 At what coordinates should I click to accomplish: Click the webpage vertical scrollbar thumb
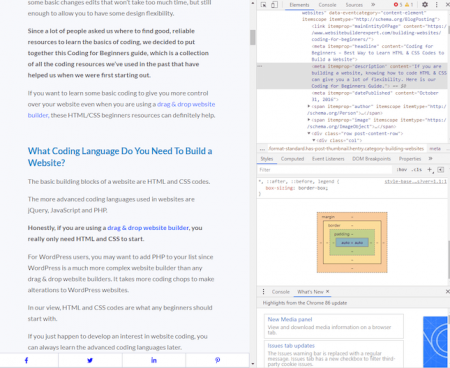(x=253, y=37)
